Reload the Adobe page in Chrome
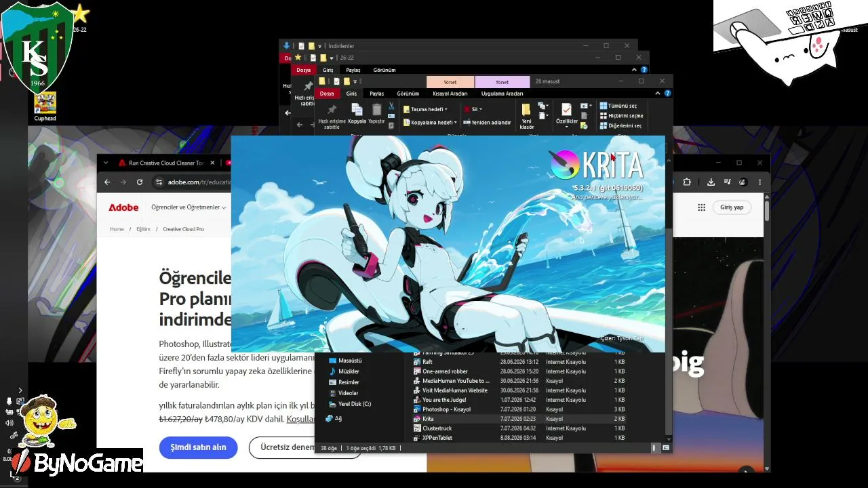Image resolution: width=868 pixels, height=488 pixels. (x=140, y=182)
